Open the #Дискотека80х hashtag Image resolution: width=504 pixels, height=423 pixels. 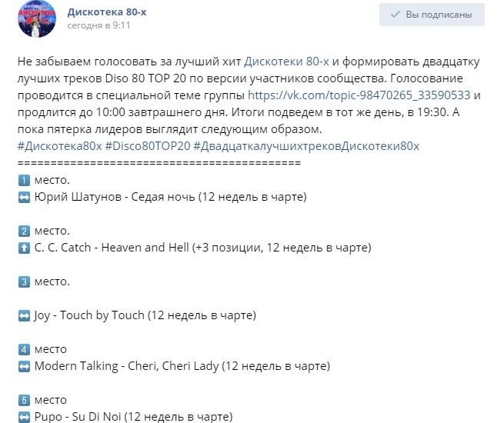click(60, 146)
